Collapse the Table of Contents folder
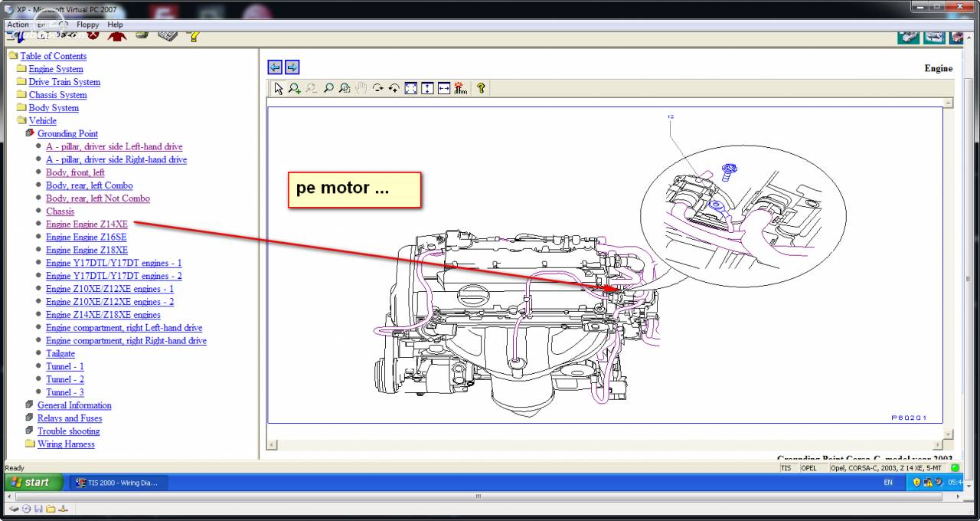 tap(13, 56)
